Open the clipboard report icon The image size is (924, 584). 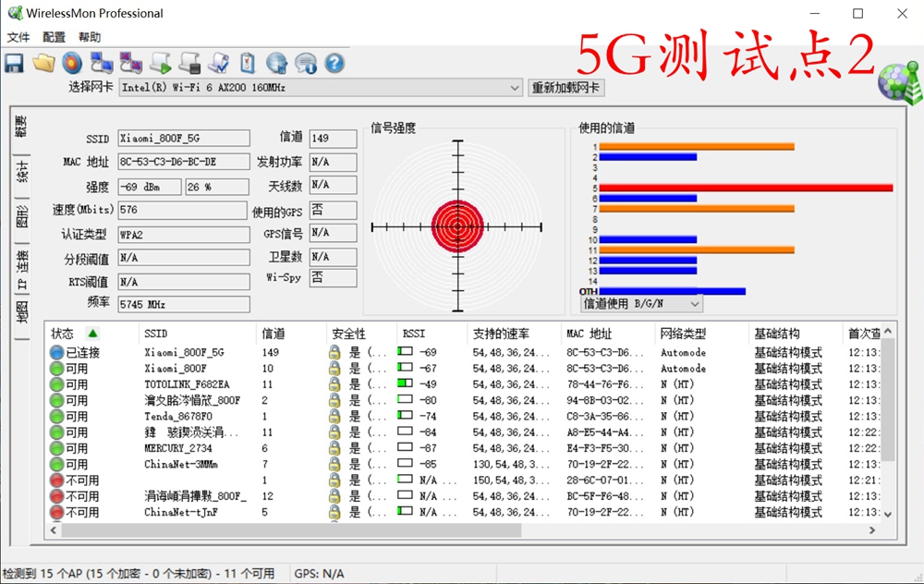point(248,63)
